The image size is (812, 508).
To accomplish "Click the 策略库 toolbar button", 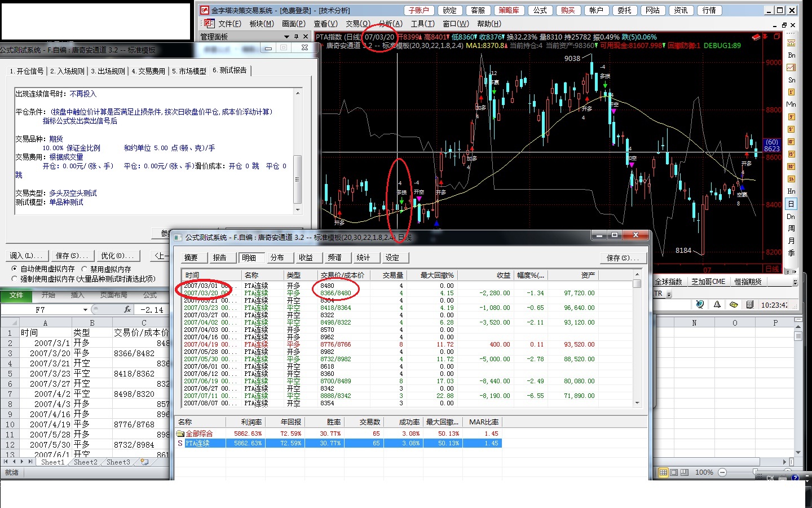I will coord(509,10).
